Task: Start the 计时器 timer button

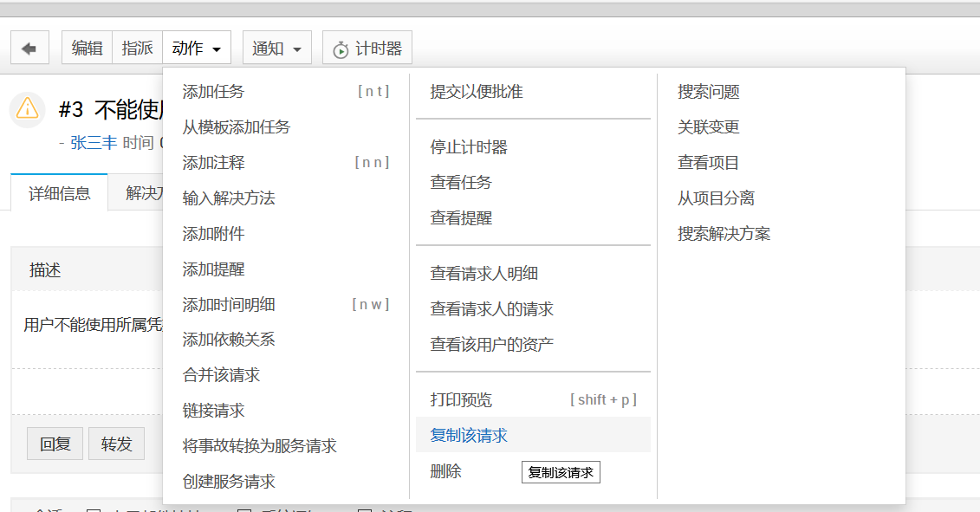Action: coord(367,49)
